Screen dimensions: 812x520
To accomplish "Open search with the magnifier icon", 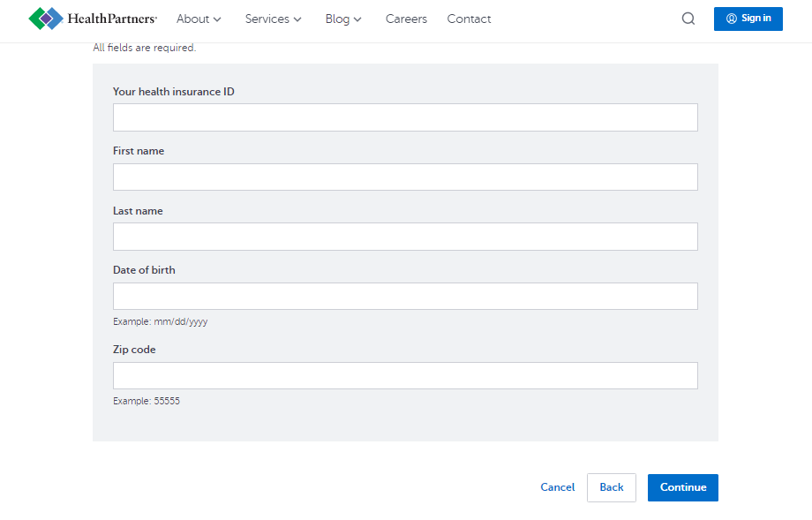I will pyautogui.click(x=688, y=19).
